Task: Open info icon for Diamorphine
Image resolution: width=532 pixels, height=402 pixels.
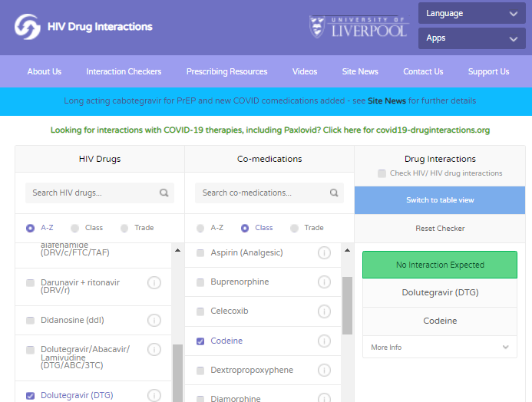Action: coord(325,397)
